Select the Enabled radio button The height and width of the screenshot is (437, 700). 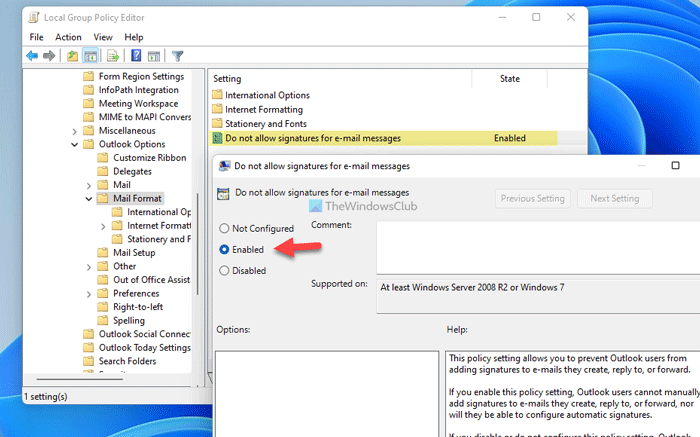click(224, 250)
